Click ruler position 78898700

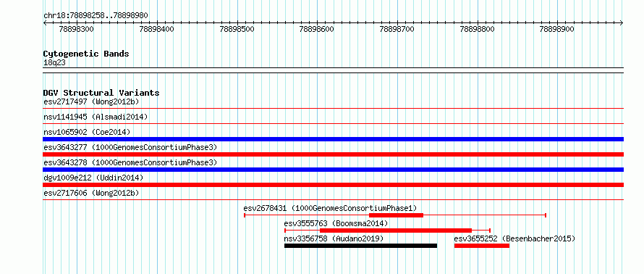(x=397, y=29)
